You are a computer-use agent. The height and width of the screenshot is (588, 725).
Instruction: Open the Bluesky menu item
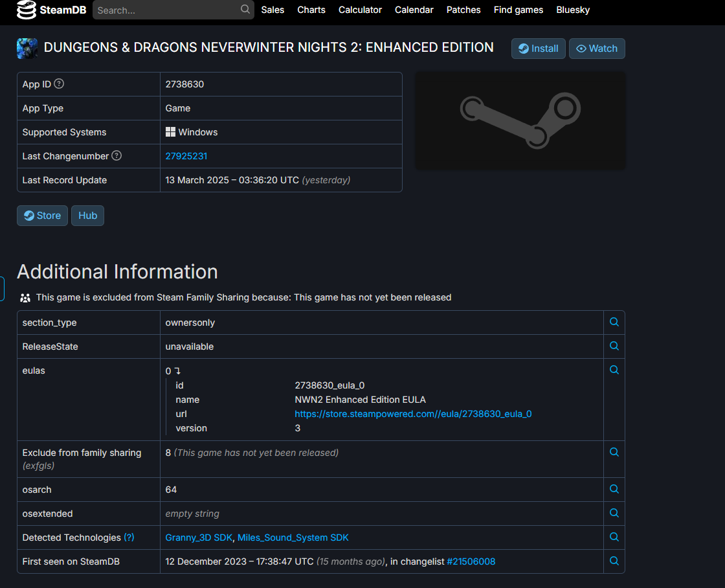coord(573,10)
